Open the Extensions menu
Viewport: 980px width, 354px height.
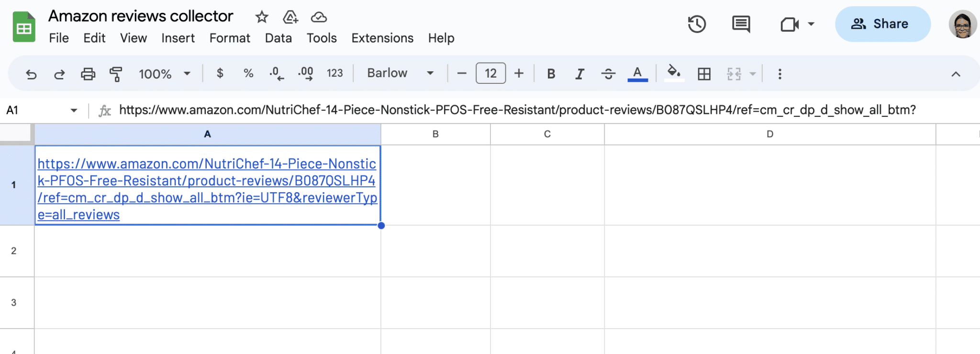[382, 38]
